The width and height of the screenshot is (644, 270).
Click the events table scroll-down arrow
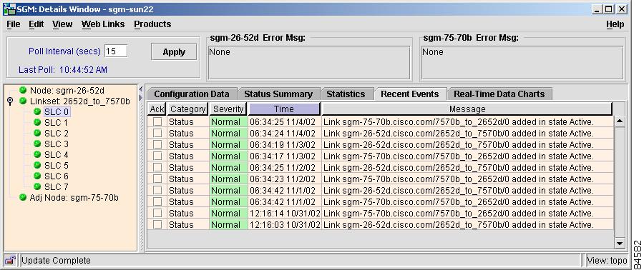620,244
